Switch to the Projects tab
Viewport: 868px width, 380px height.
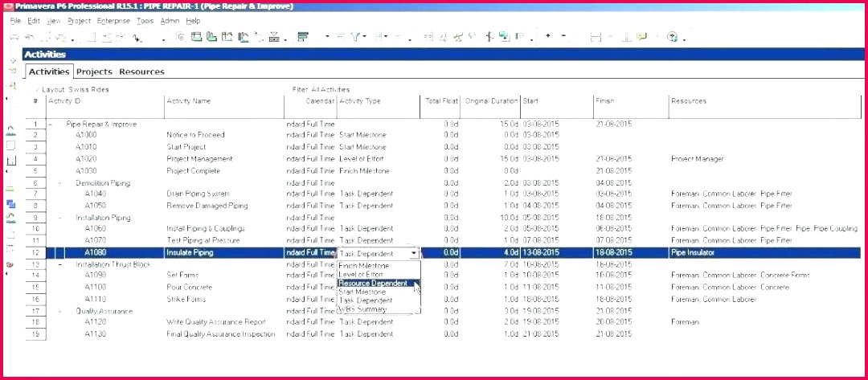94,72
